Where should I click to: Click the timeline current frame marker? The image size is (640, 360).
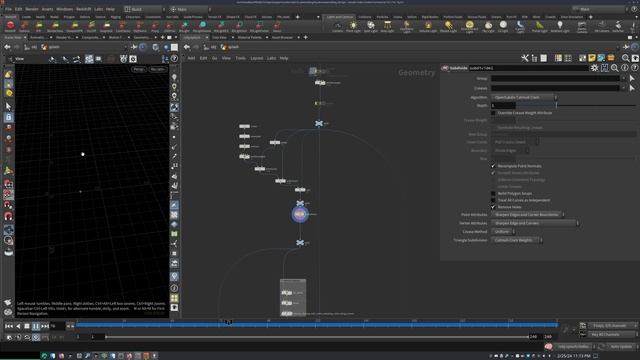pyautogui.click(x=229, y=322)
